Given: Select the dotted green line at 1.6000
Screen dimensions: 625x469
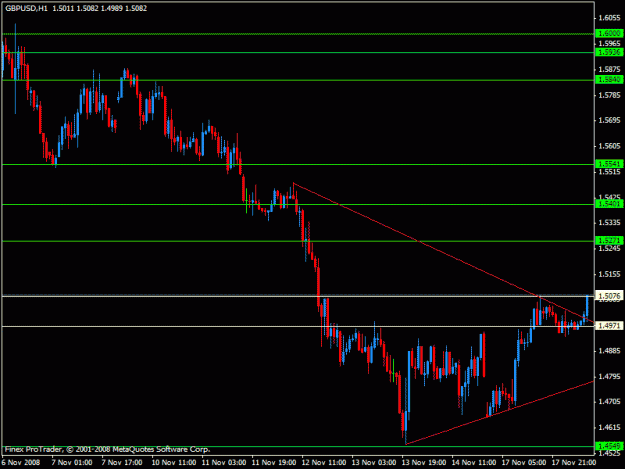Looking at the screenshot, I should [x=298, y=34].
